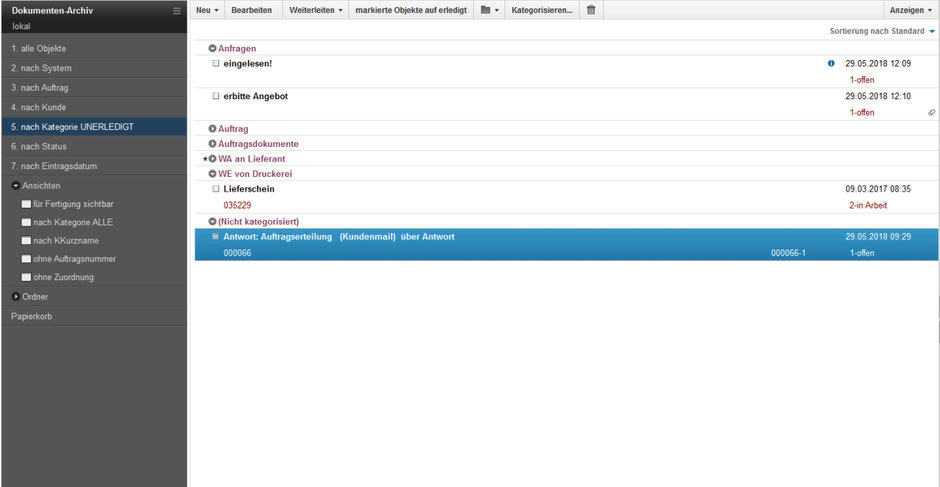This screenshot has height=487, width=940.
Task: Select 7. nach Eintragsdatum view
Action: coord(94,166)
